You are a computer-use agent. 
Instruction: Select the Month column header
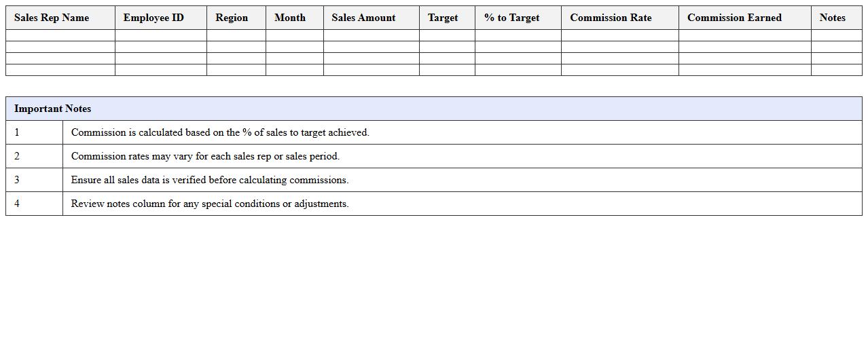(290, 18)
